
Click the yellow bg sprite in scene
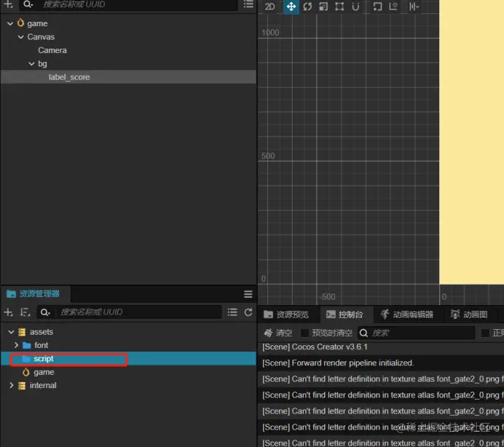pyautogui.click(x=471, y=141)
